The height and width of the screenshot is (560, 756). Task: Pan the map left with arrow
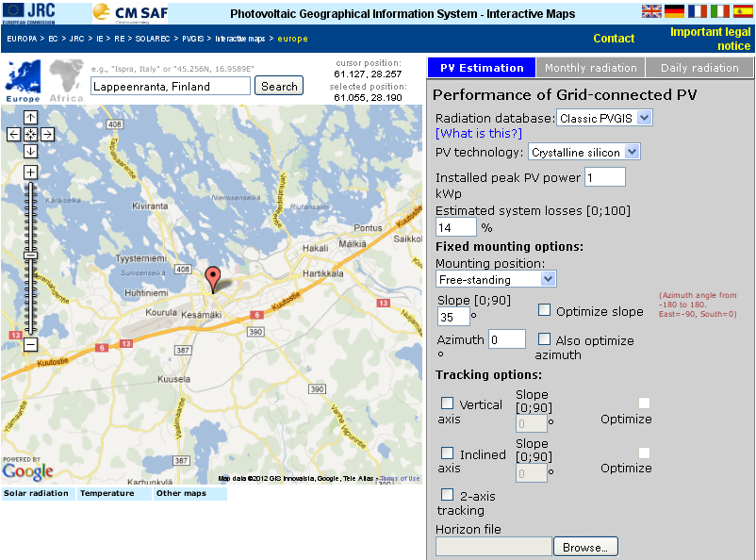13,134
